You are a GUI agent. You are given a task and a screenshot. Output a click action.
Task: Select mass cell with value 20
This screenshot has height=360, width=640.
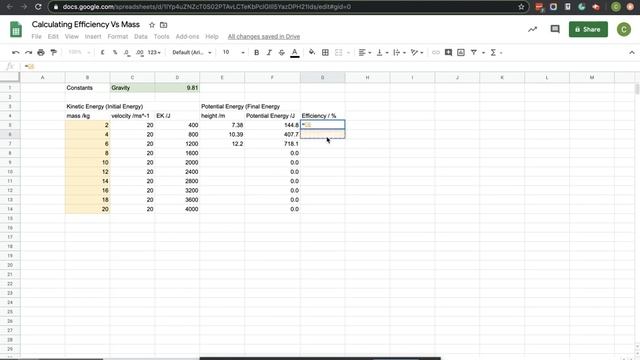[87, 209]
